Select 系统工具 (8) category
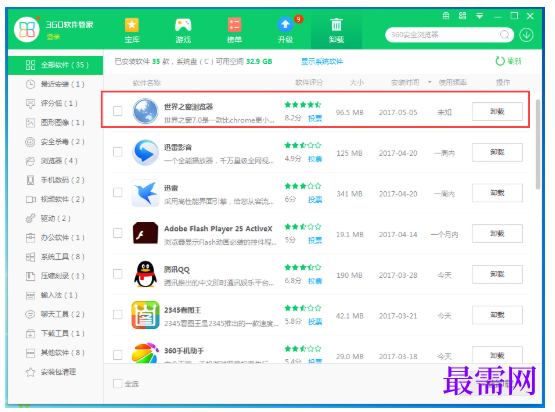This screenshot has height=412, width=555. 56,257
